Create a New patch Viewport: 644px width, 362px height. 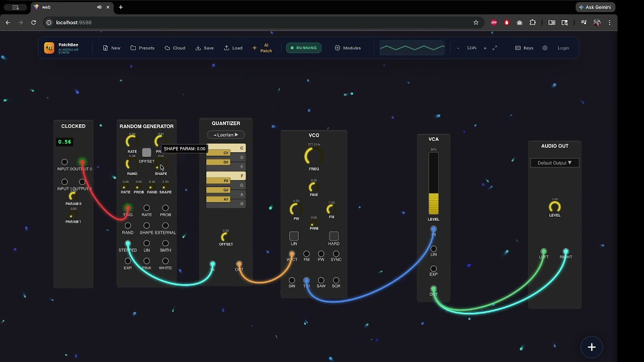pos(112,48)
